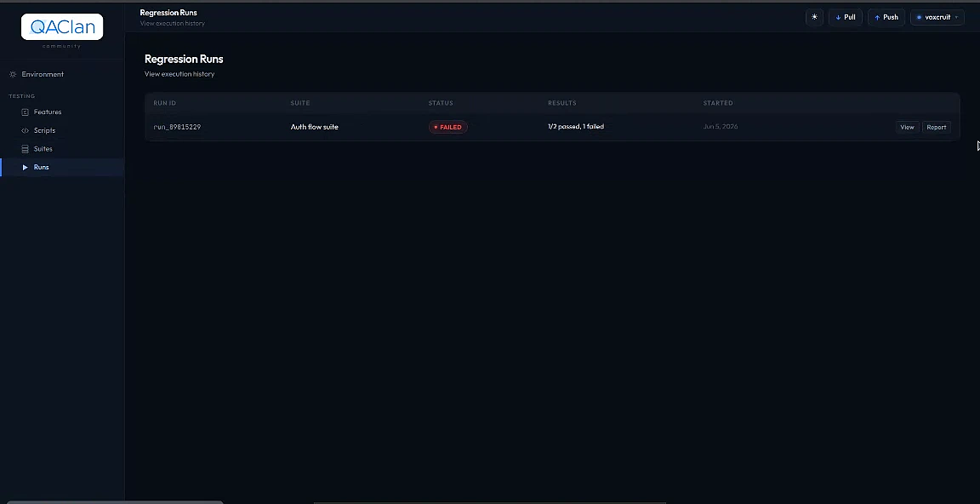Navigate to Suites in sidebar
This screenshot has width=980, height=504.
tap(62, 149)
